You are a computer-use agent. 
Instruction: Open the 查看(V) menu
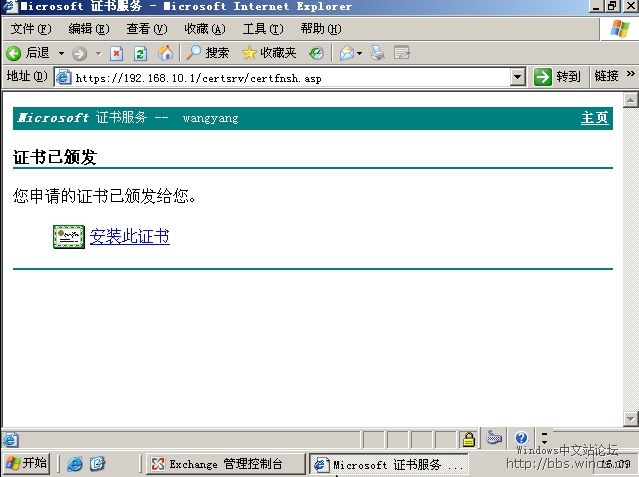pos(146,29)
